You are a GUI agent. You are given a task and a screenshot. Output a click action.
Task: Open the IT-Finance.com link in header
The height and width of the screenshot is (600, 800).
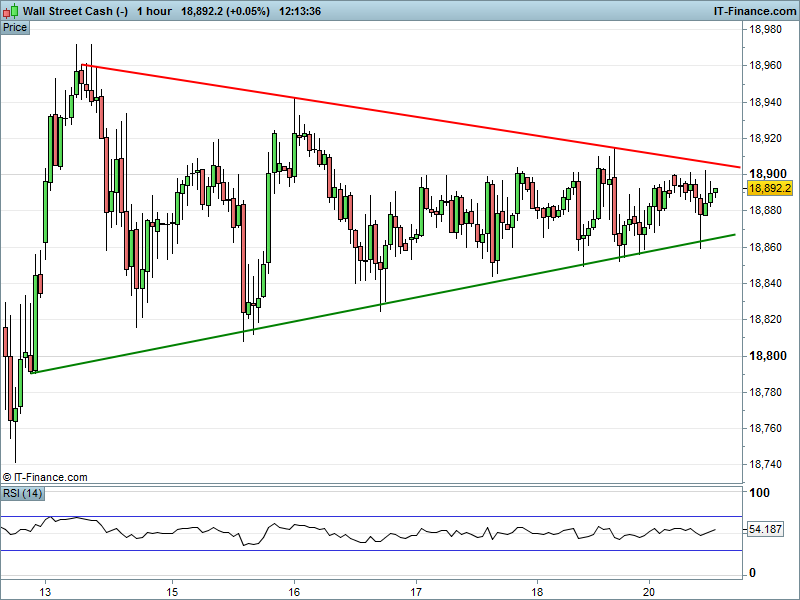(755, 11)
